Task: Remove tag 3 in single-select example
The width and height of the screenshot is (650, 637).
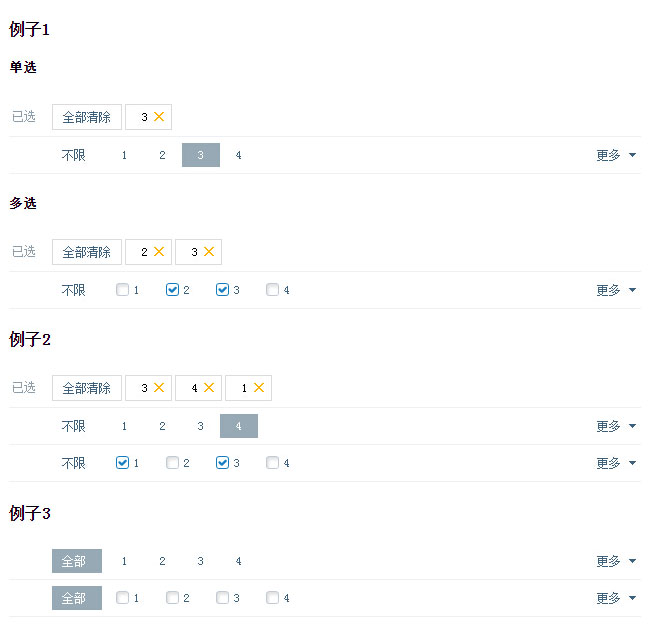Action: 159,117
